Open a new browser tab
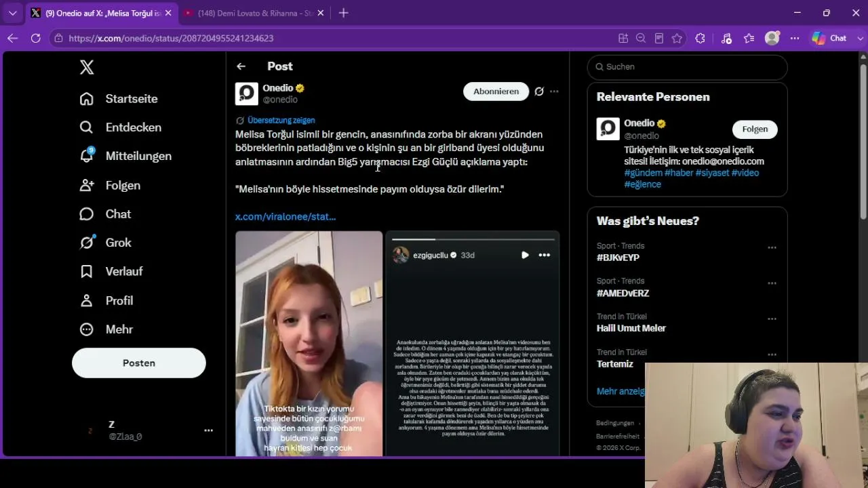The image size is (868, 488). (344, 13)
